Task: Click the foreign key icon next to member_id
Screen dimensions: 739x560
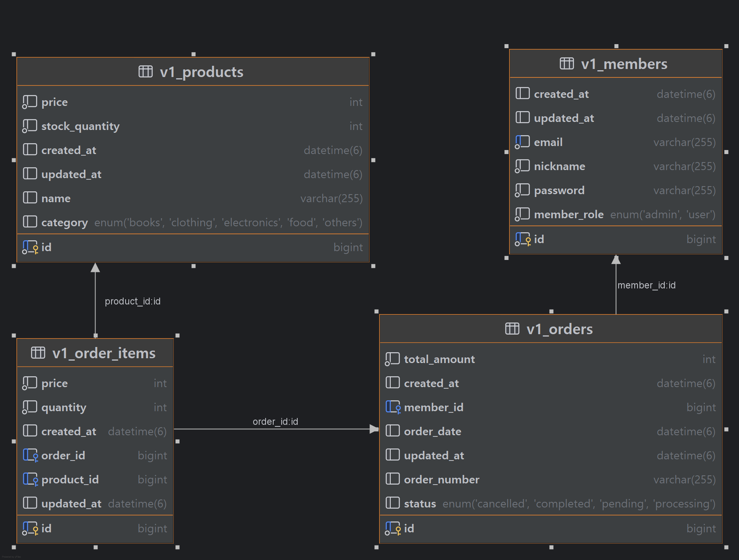Action: [393, 407]
